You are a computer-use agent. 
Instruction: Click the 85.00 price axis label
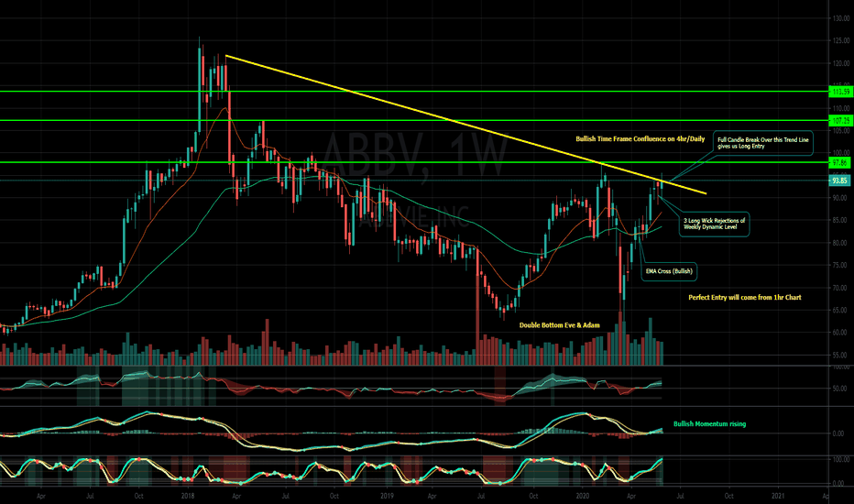click(841, 221)
